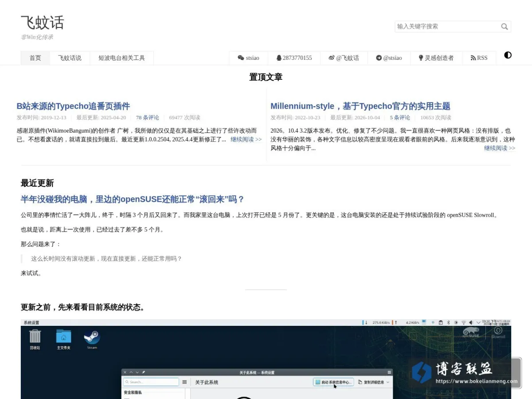Click the 最近更新 section heading

click(37, 183)
